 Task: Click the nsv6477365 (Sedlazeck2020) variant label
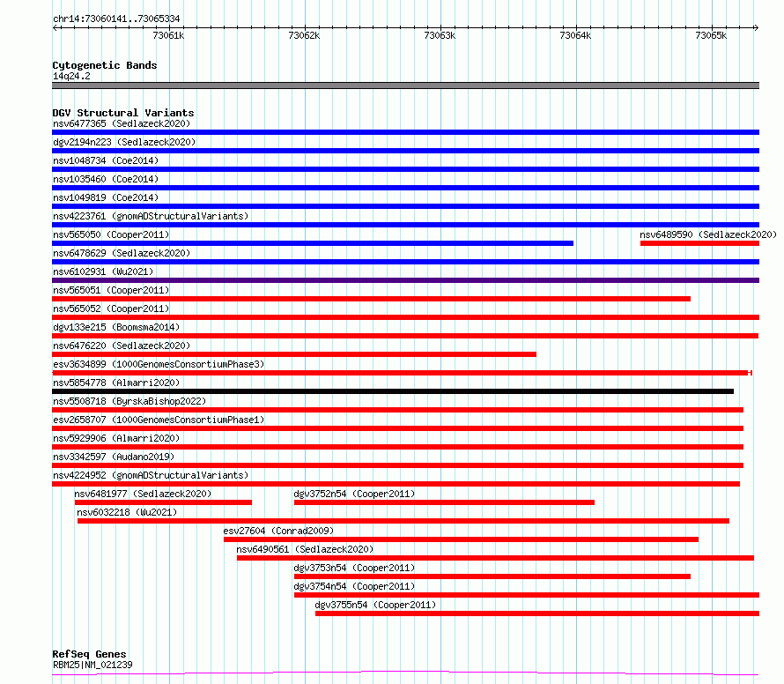pos(122,123)
